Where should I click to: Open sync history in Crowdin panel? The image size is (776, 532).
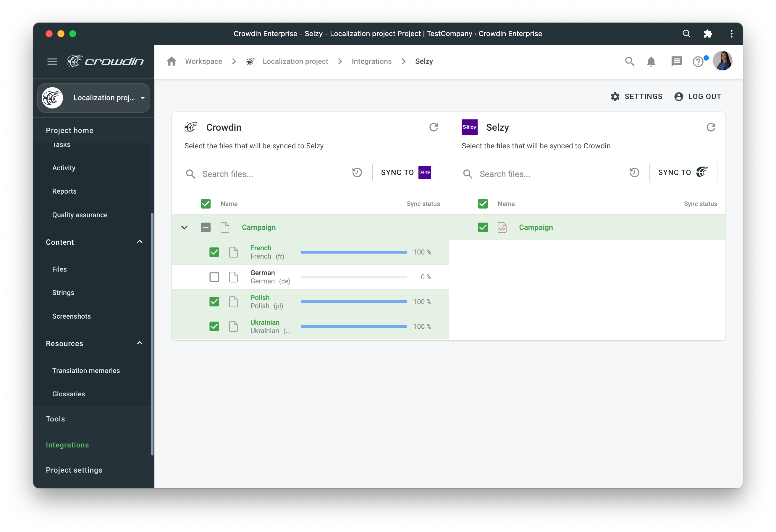coord(357,173)
